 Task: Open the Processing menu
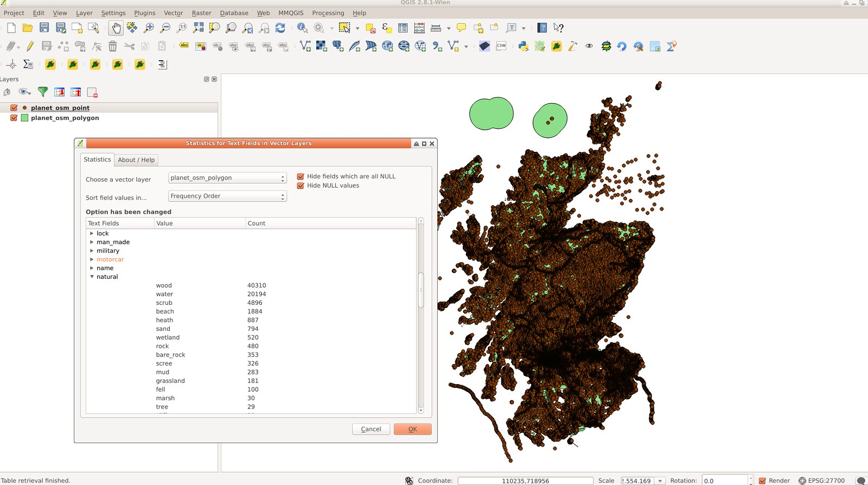(x=328, y=13)
